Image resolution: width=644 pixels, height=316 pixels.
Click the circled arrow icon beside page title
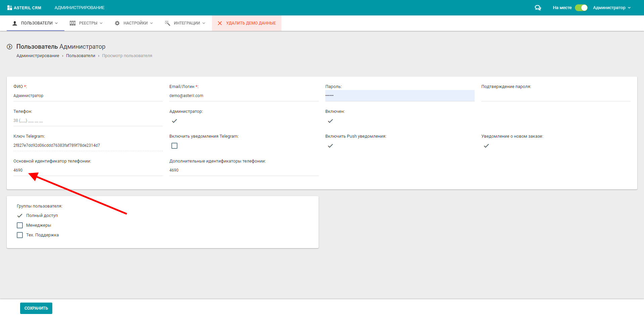pos(10,47)
